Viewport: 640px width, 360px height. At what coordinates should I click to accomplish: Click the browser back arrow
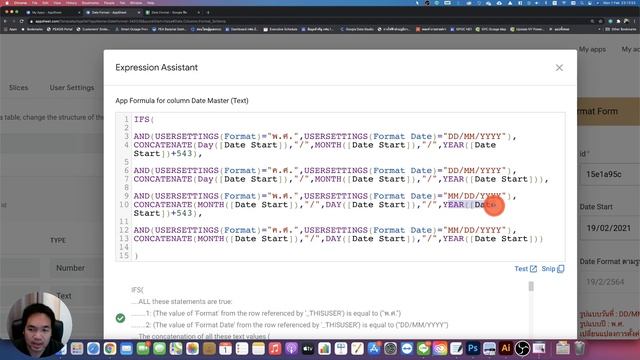click(5, 21)
